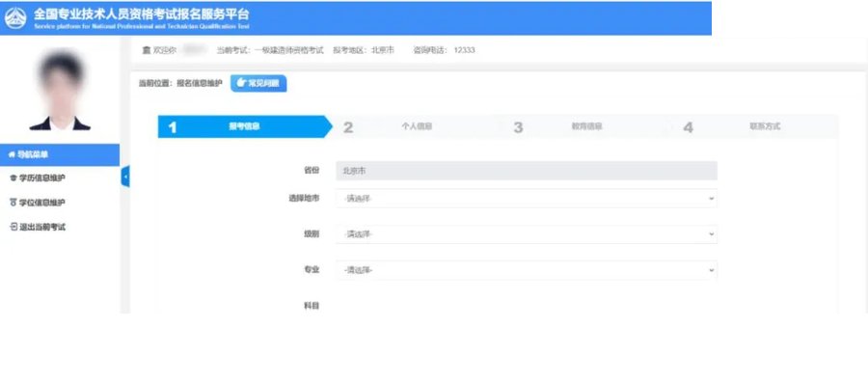868x382 pixels.
Task: Open the 选择地市 dropdown
Action: pyautogui.click(x=527, y=198)
